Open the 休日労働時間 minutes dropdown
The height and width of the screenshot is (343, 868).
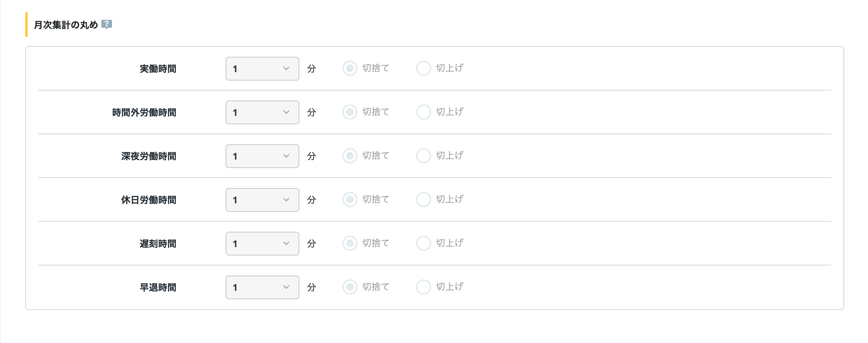click(x=262, y=200)
